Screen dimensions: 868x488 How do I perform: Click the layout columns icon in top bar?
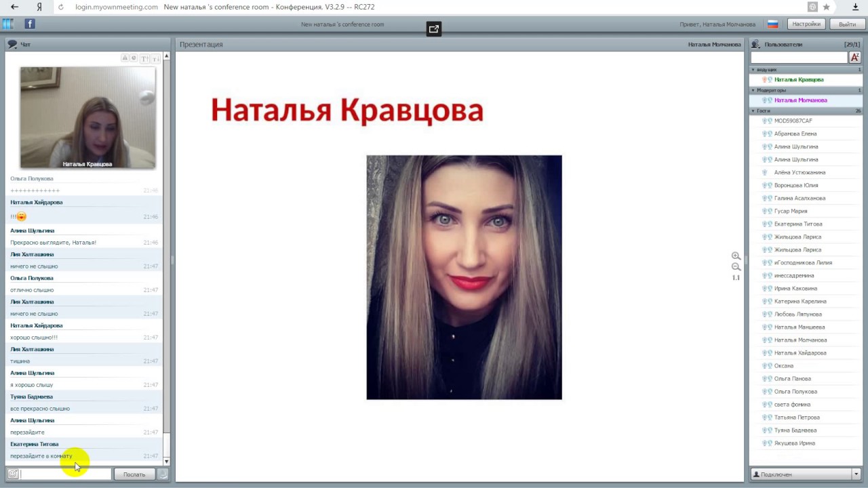pyautogui.click(x=8, y=24)
